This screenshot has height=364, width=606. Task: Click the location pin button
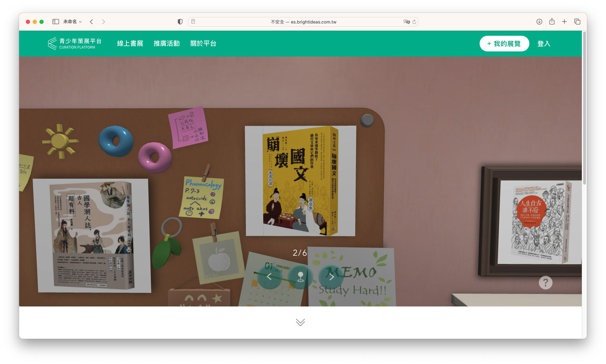(x=300, y=276)
